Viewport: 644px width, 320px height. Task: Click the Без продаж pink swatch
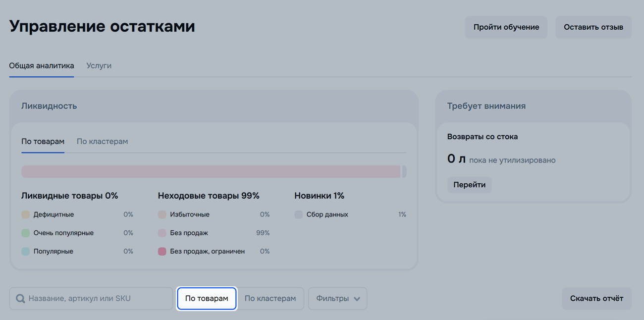tap(162, 233)
